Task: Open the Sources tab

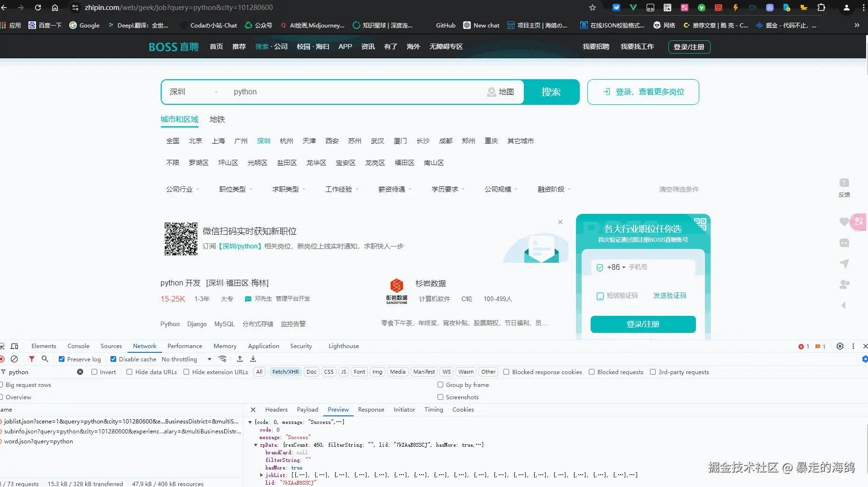Action: click(x=111, y=346)
